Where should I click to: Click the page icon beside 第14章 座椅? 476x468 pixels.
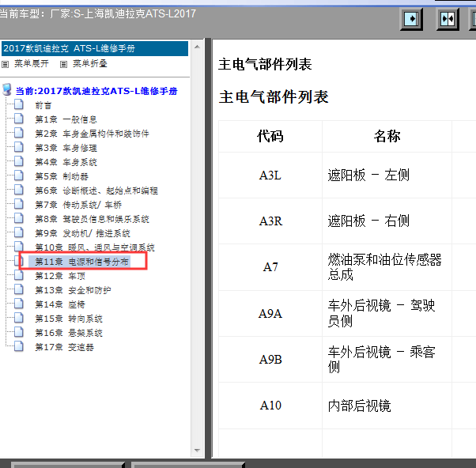click(19, 304)
